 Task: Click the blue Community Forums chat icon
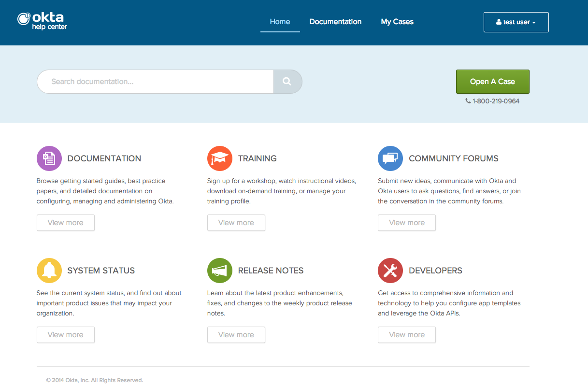(390, 158)
